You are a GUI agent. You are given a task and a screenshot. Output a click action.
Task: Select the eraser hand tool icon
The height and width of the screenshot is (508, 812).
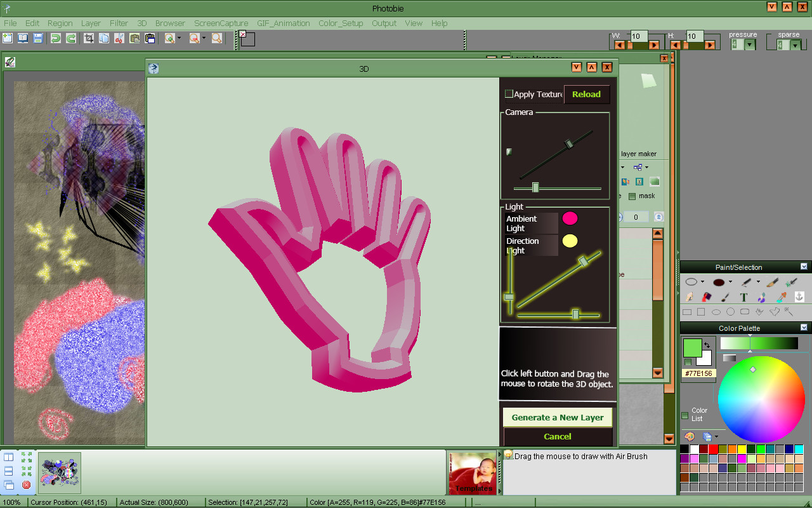[688, 297]
